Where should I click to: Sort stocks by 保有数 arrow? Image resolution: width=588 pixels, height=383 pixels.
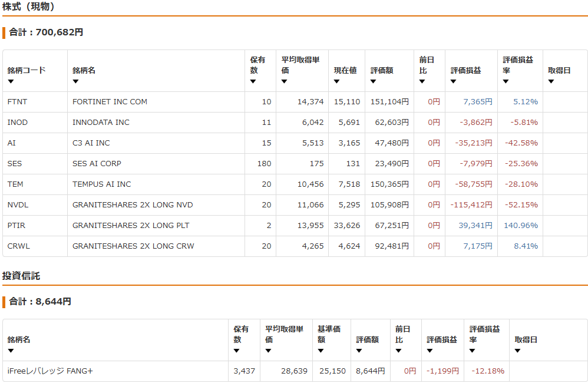point(253,81)
